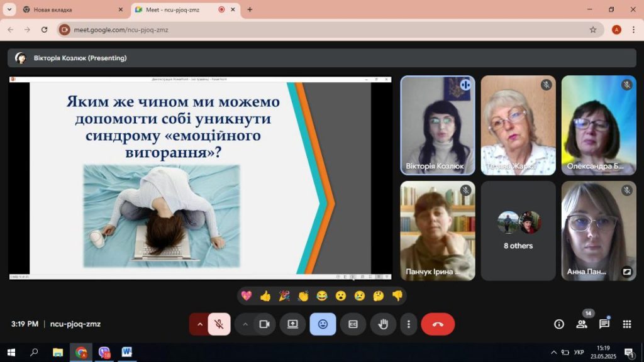Open meeting details info icon
The width and height of the screenshot is (644, 362).
[558, 324]
